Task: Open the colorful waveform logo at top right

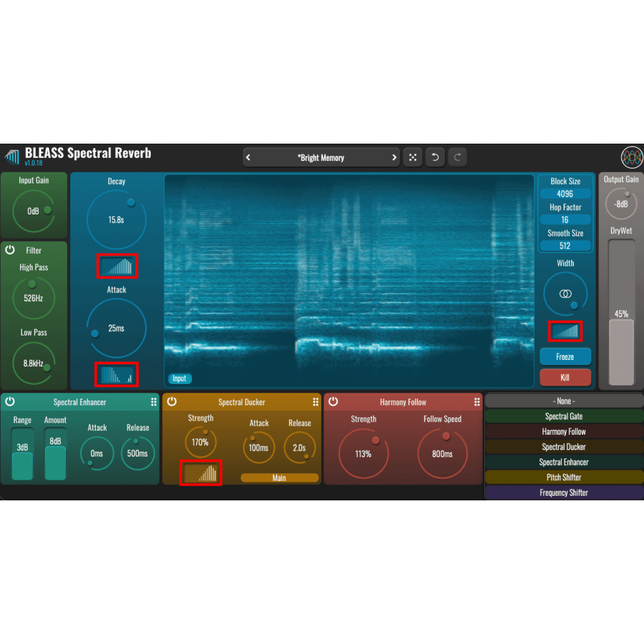Action: click(x=632, y=157)
